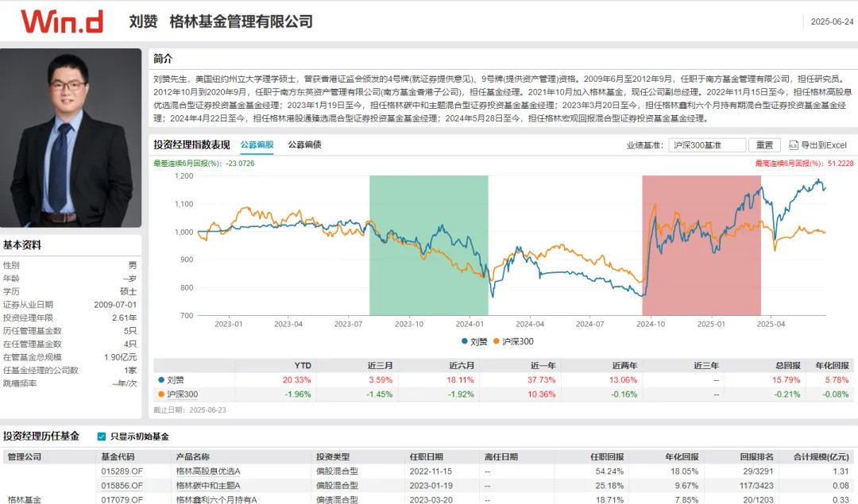
Task: Click the 重置 button
Action: coord(764,145)
